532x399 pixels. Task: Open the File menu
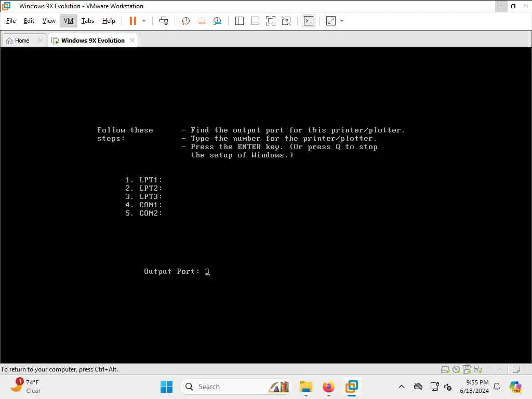click(11, 21)
